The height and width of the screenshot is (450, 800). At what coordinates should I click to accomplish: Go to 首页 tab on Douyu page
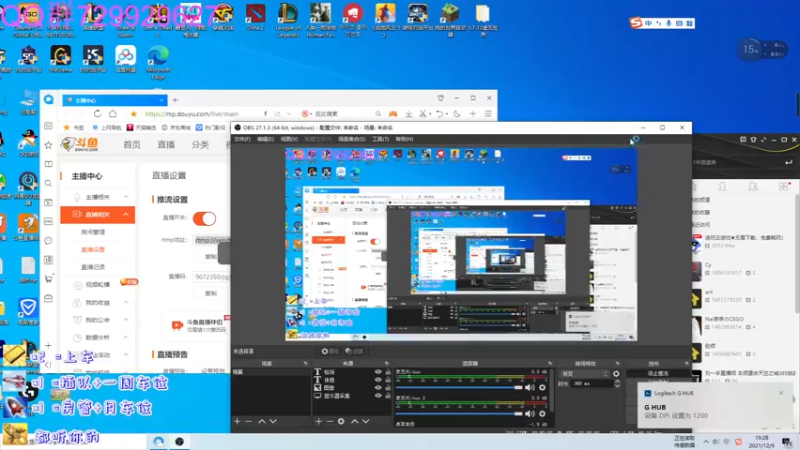click(x=132, y=145)
